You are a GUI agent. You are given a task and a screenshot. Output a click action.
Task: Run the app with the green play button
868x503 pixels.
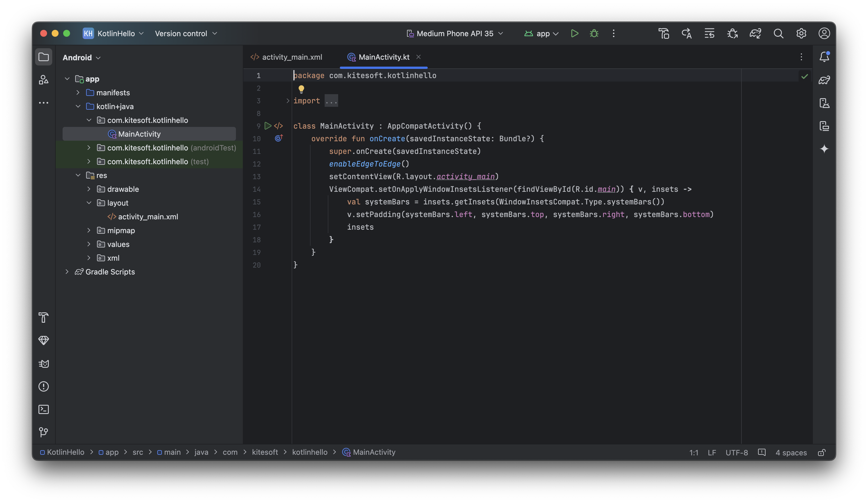[574, 33]
